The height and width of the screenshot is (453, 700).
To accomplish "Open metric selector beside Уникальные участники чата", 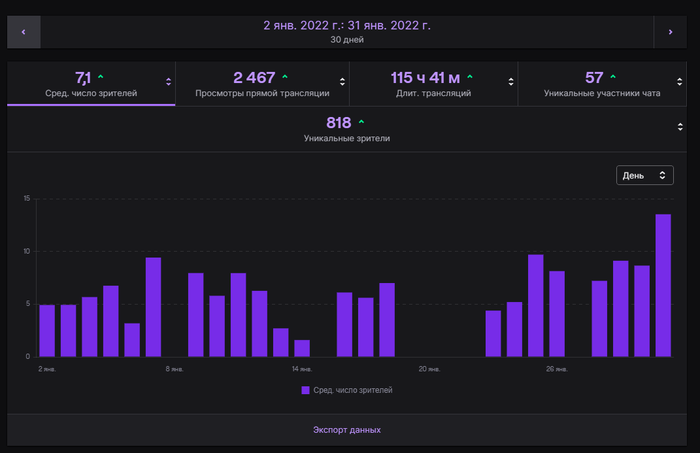I will tap(679, 82).
